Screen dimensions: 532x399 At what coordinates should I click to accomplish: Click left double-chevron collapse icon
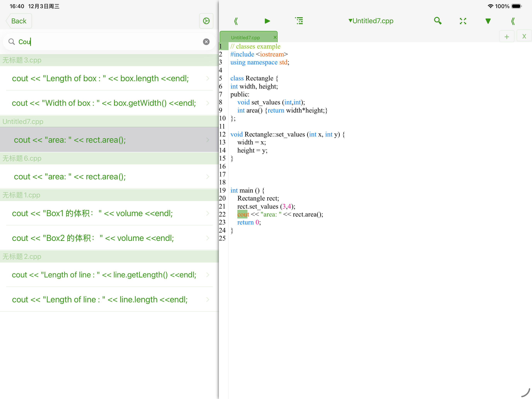(236, 21)
